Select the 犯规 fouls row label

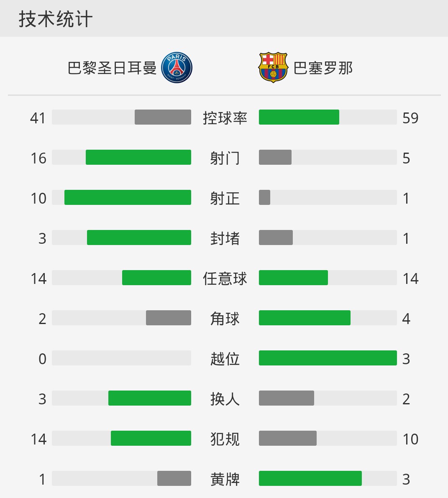pyautogui.click(x=225, y=439)
